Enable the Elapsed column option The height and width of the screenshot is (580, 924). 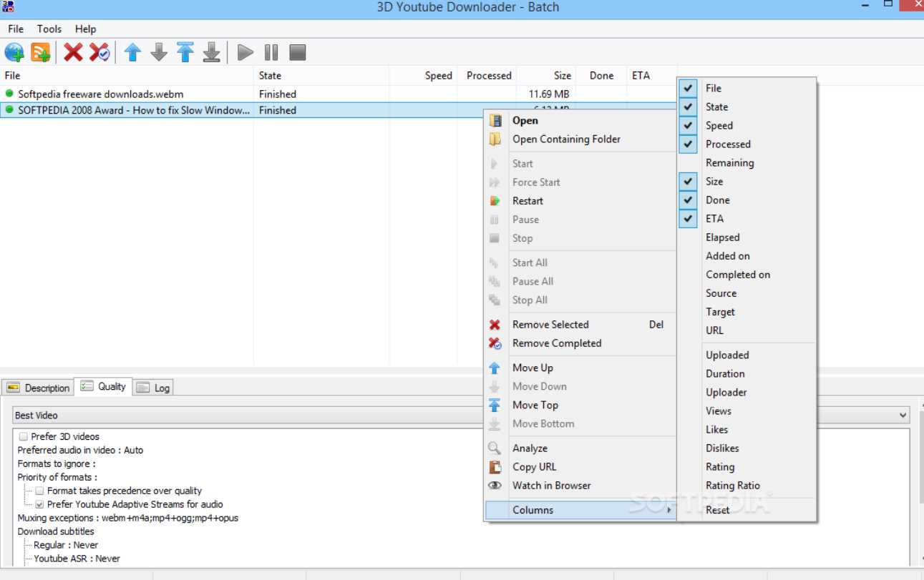(x=722, y=237)
